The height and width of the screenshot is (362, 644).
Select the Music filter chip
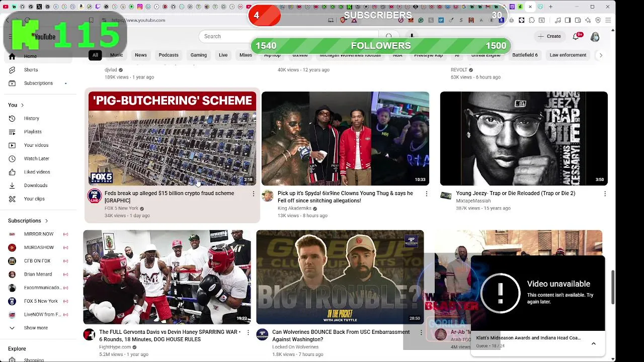pyautogui.click(x=116, y=55)
